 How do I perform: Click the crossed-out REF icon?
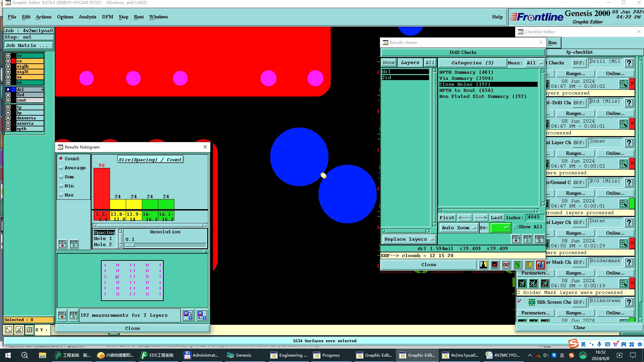point(506,265)
